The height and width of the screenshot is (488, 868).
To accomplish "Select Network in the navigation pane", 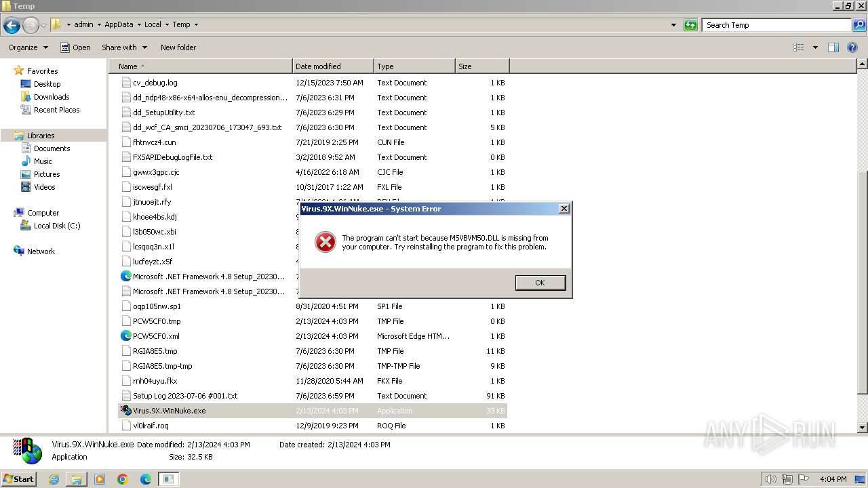I will (x=35, y=251).
